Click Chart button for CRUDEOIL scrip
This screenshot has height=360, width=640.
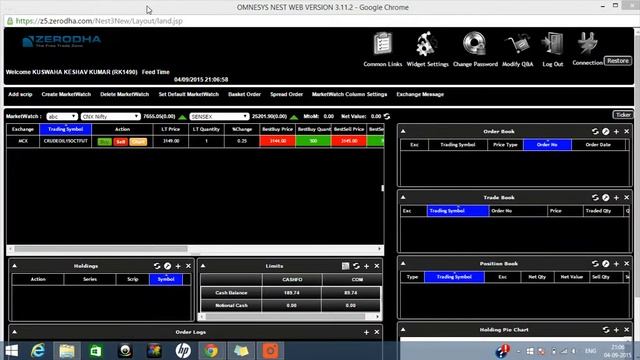(138, 142)
